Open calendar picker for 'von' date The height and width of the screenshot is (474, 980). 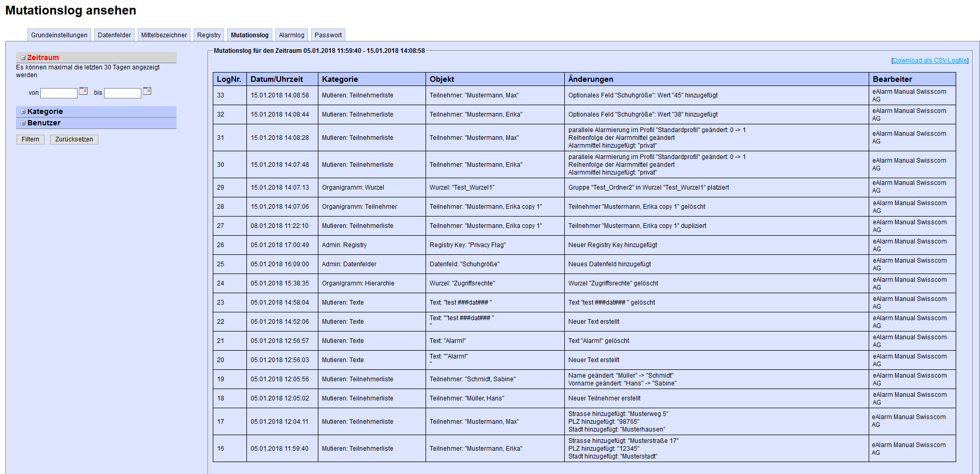coord(83,91)
